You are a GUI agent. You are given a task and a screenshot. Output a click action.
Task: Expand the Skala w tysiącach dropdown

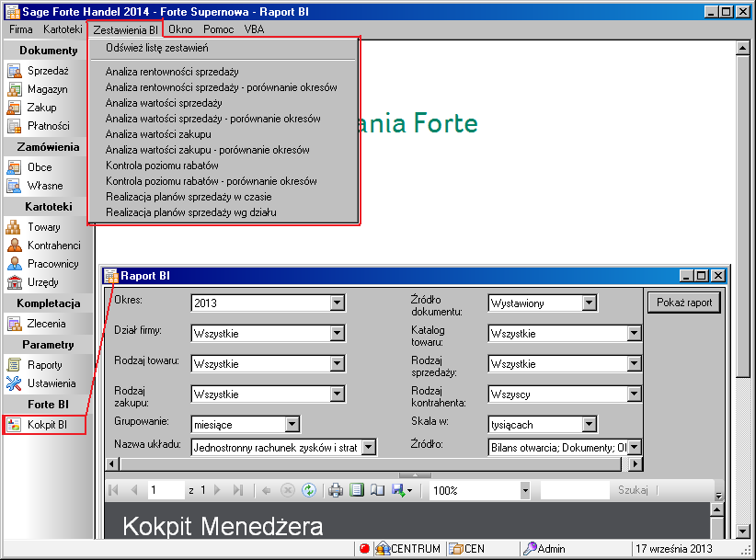pyautogui.click(x=590, y=425)
